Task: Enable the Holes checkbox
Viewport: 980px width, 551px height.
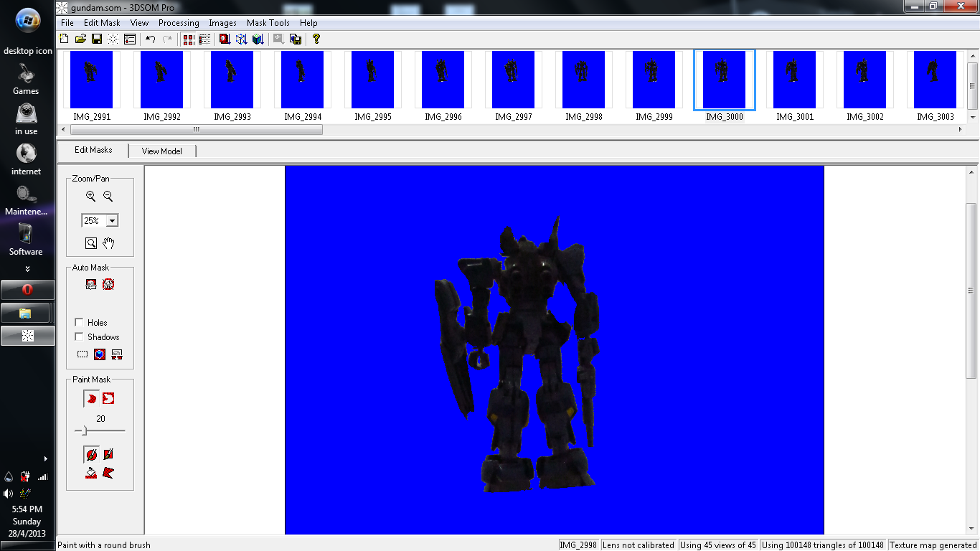Action: pos(79,322)
